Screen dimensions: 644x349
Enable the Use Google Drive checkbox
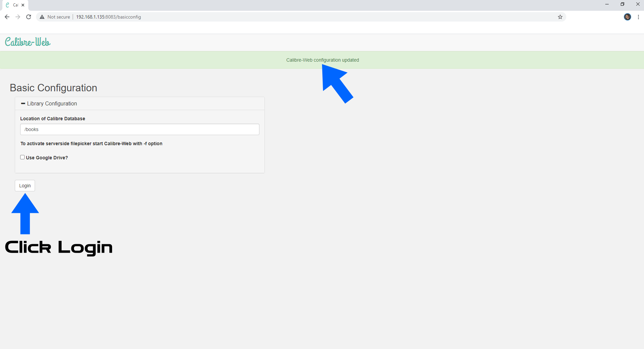tap(23, 157)
